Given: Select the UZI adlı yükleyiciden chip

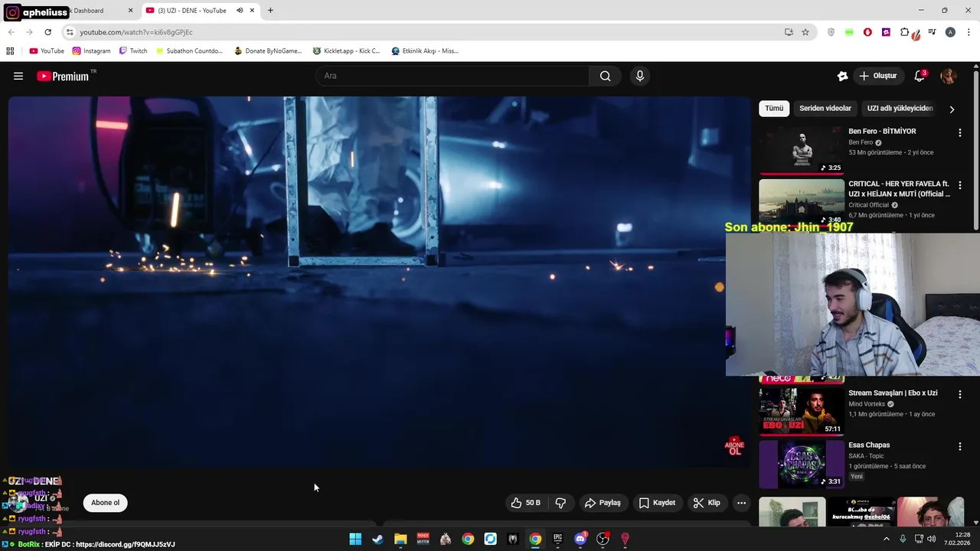Looking at the screenshot, I should tap(900, 109).
